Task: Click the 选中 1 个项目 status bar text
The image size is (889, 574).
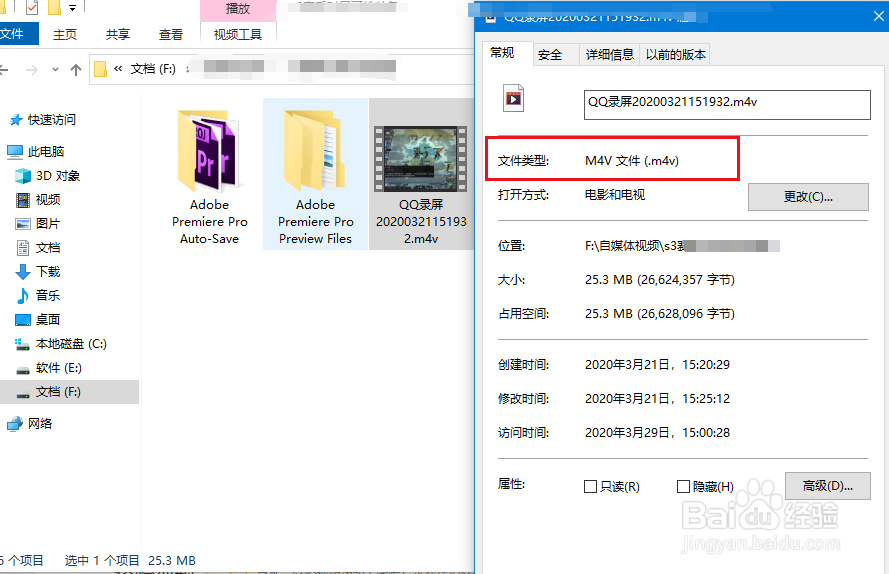Action: click(x=102, y=560)
